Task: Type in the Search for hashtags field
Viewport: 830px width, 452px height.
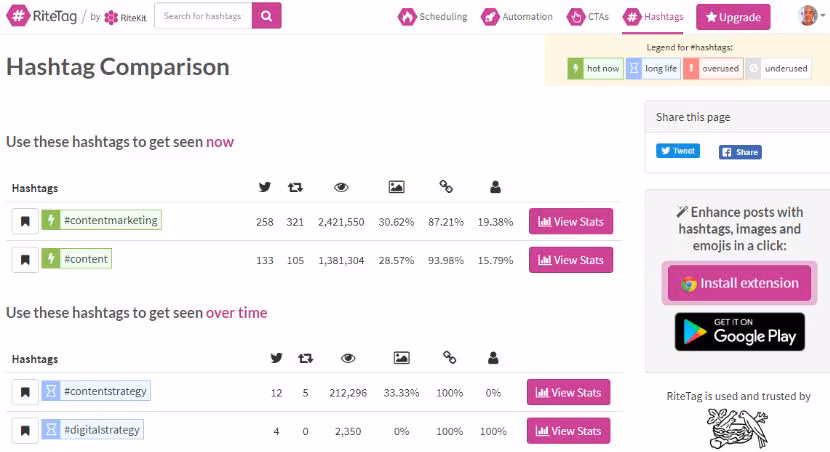Action: (x=203, y=16)
